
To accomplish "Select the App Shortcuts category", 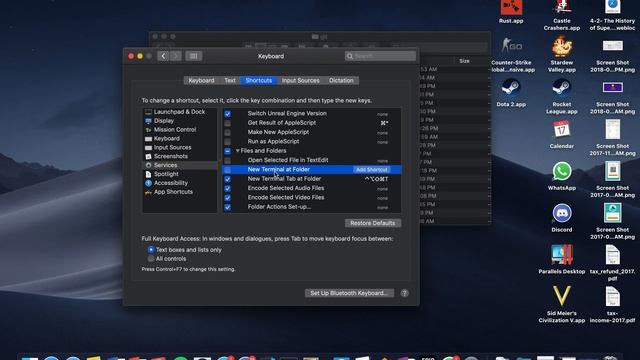I will pos(173,192).
